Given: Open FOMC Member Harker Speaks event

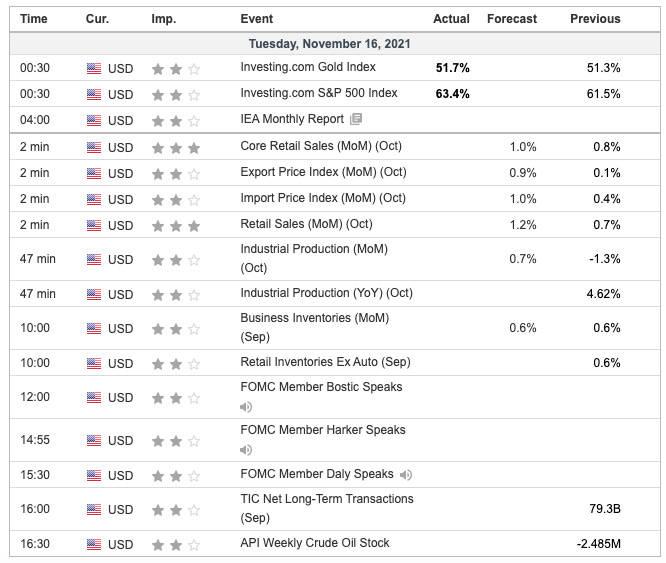Looking at the screenshot, I should tap(323, 430).
